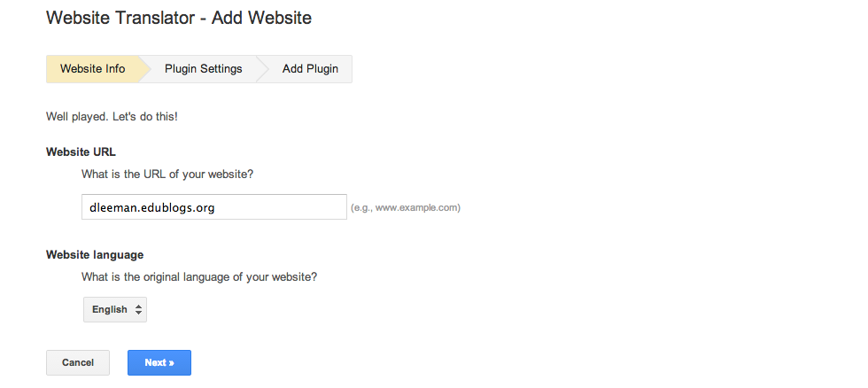Click the chevron divider before Add Plugin
868x388 pixels.
point(261,69)
